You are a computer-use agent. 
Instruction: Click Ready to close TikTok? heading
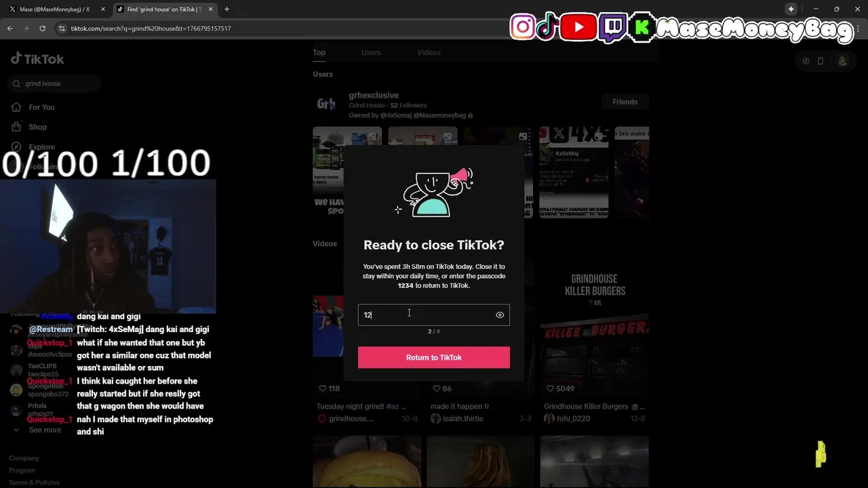point(434,245)
